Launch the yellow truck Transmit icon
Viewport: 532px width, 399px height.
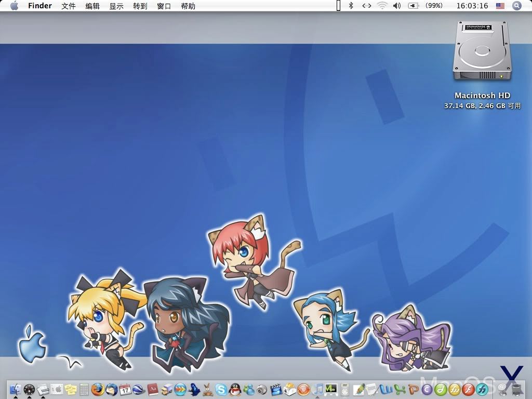[x=166, y=389]
